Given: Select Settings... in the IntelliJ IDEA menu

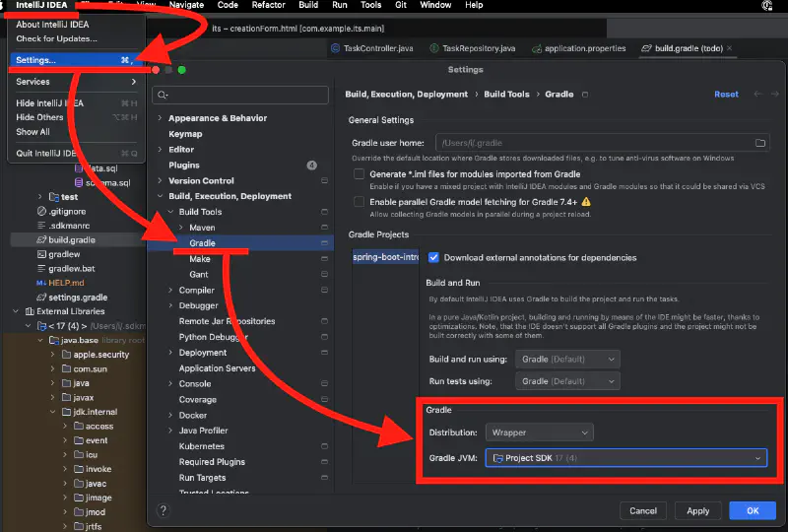Looking at the screenshot, I should point(36,60).
